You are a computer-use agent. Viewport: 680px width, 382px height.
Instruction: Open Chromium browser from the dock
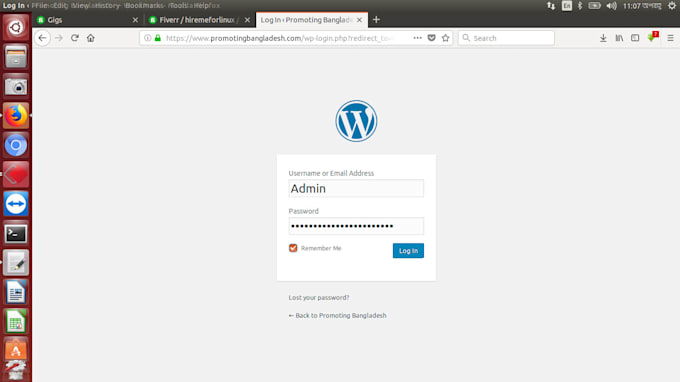pos(16,145)
